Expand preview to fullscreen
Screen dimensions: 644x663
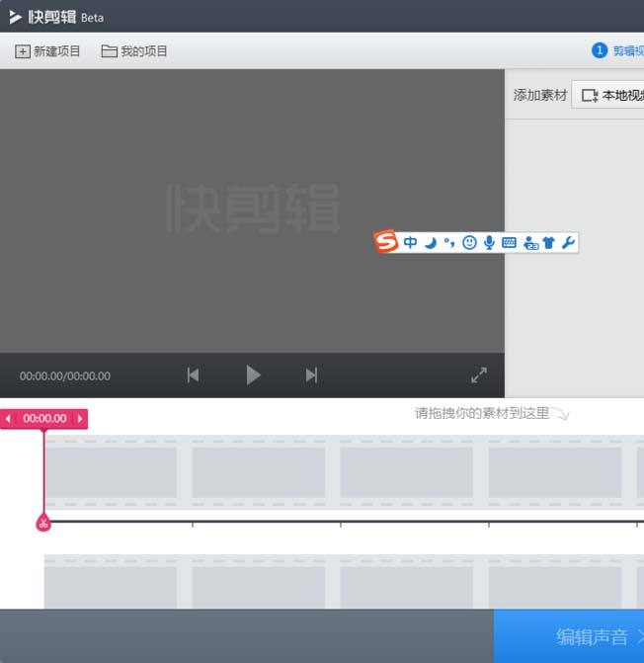click(x=479, y=375)
